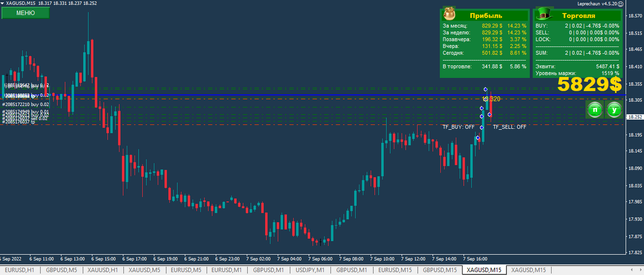The image size is (644, 275).
Task: Click the BUY: row in Торговля panel
Action: (x=577, y=25)
